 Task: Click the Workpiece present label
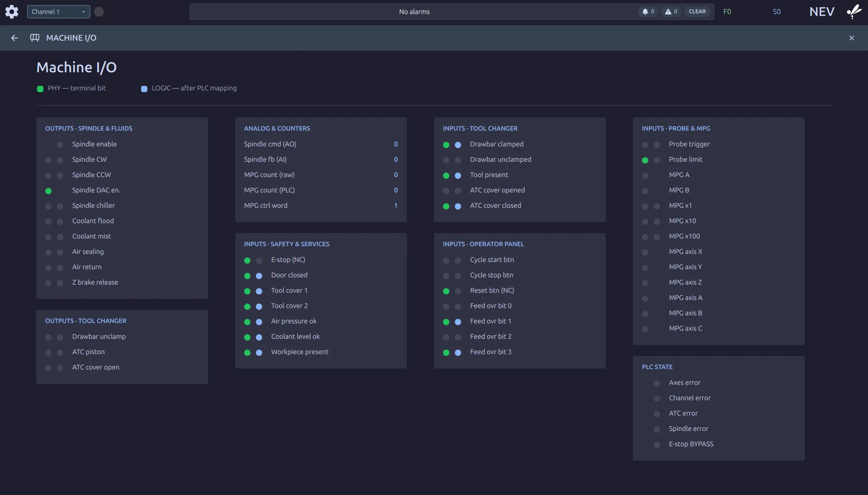[x=300, y=352]
